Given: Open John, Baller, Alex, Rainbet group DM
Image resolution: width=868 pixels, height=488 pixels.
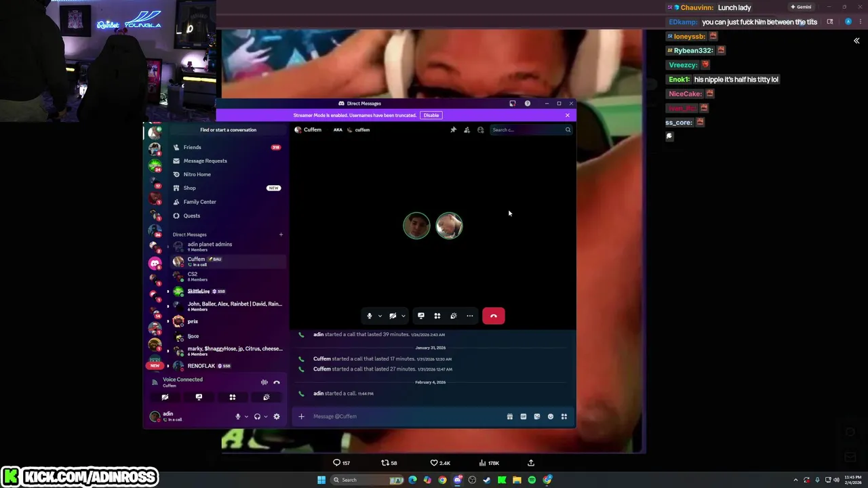Looking at the screenshot, I should (227, 306).
